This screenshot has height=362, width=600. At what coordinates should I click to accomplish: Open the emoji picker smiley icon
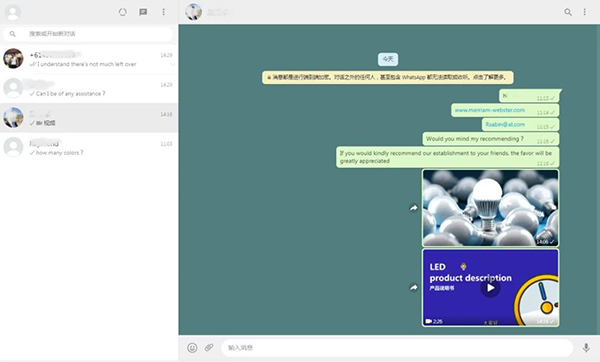(x=192, y=347)
